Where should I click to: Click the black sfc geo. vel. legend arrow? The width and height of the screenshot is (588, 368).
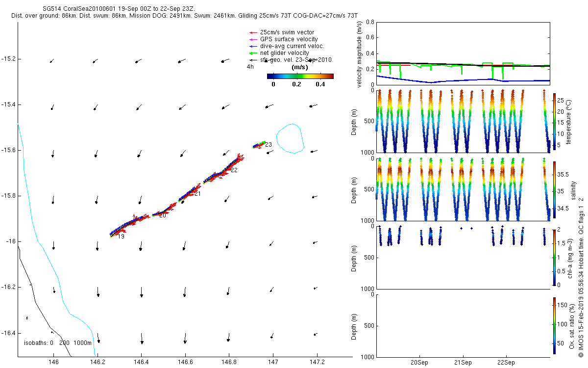[252, 60]
